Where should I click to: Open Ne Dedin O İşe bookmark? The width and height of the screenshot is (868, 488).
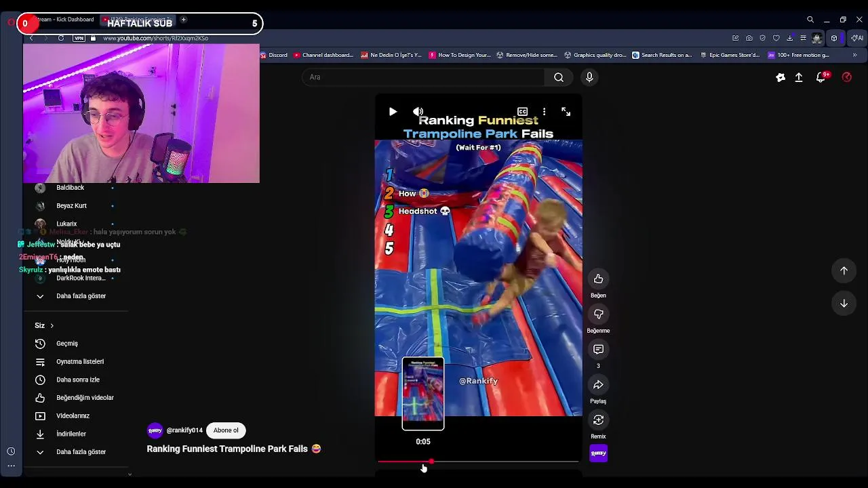coord(391,55)
